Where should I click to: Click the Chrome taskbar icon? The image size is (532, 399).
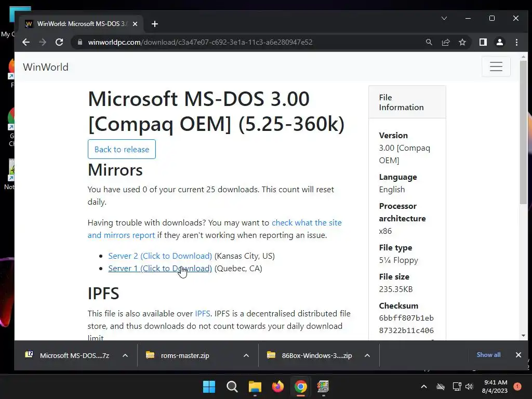pyautogui.click(x=301, y=387)
